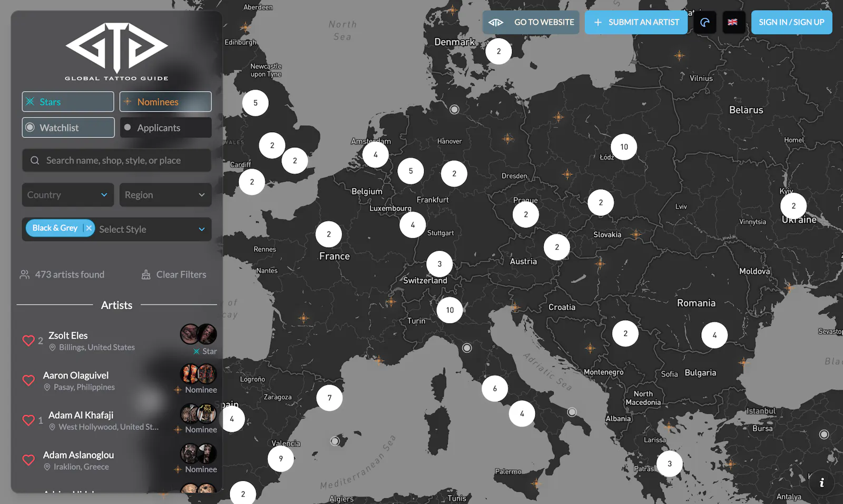Viewport: 843px width, 504px height.
Task: Click Clear Filters
Action: click(x=174, y=274)
